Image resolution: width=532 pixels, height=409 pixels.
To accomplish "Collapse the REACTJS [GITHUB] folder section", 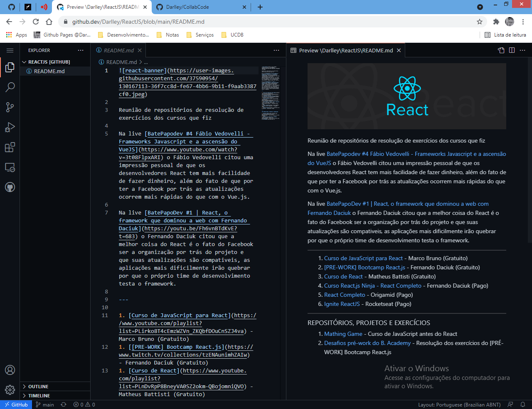I will (x=24, y=62).
